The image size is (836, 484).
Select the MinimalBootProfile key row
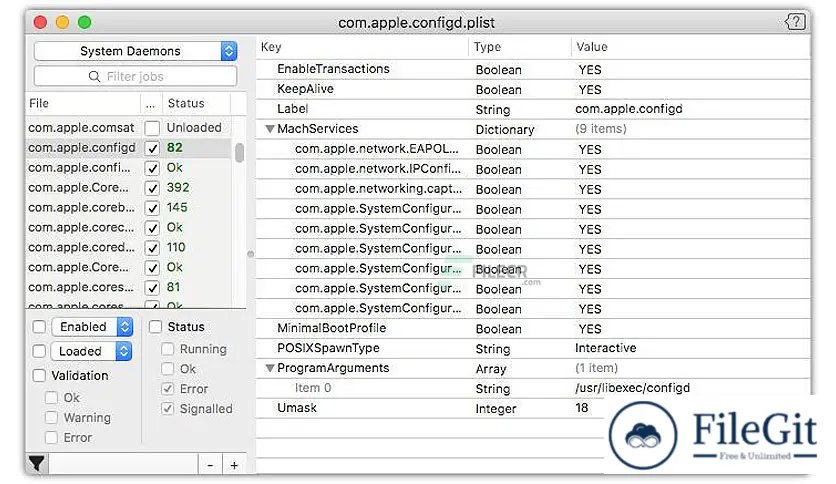coord(533,328)
